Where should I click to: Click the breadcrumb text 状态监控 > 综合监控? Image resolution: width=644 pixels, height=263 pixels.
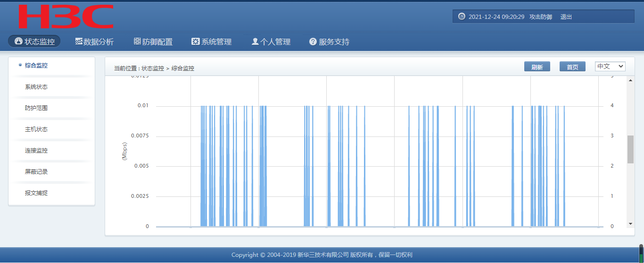(x=168, y=68)
